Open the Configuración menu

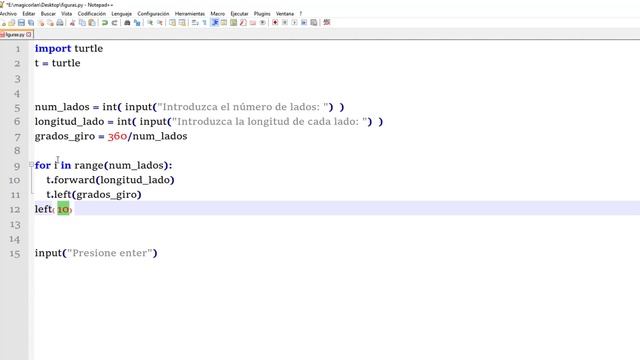point(153,14)
